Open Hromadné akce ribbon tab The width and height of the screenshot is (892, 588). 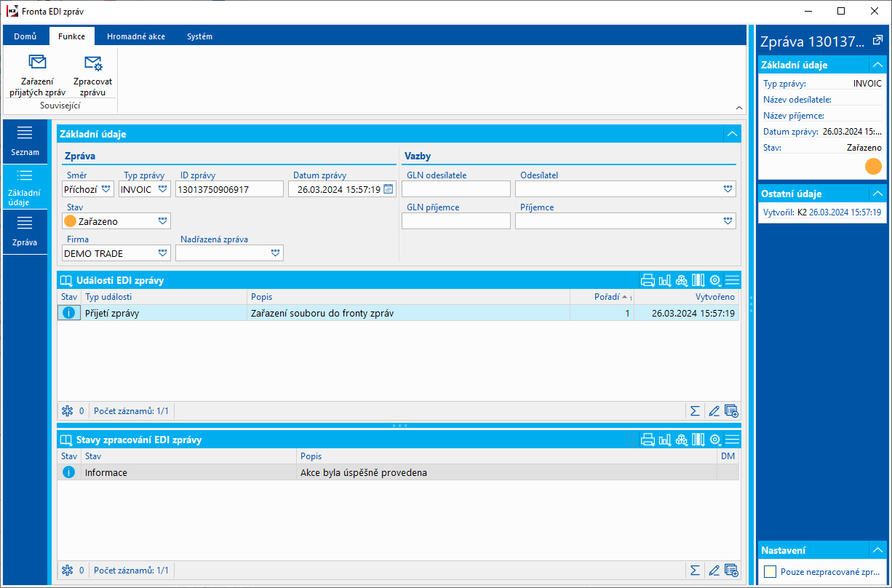[136, 36]
